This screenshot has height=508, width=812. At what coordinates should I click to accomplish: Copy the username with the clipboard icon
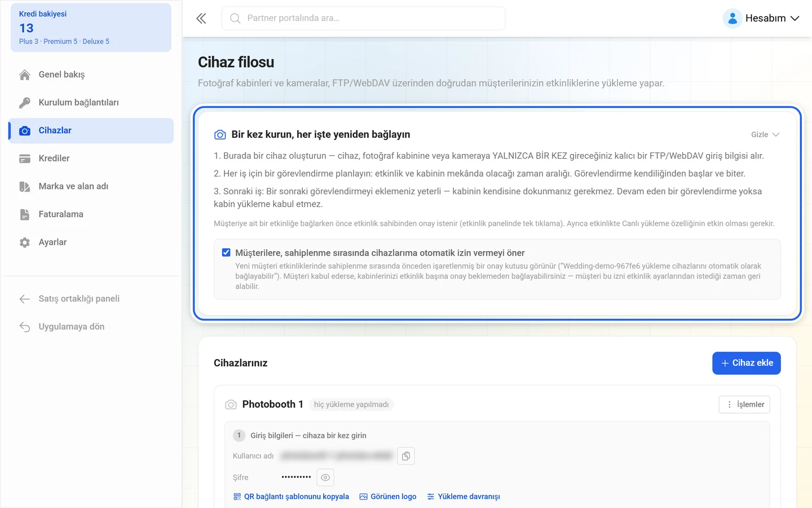(x=406, y=456)
